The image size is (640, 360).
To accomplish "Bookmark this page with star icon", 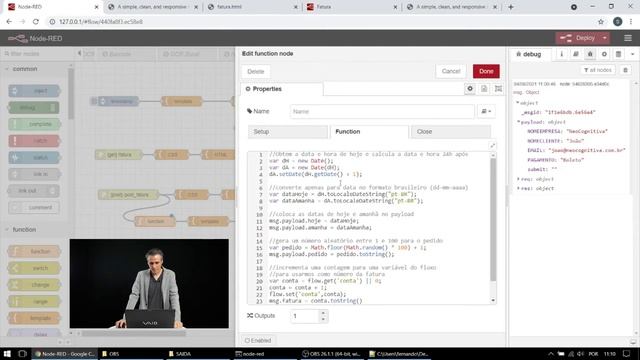I will pos(601,22).
